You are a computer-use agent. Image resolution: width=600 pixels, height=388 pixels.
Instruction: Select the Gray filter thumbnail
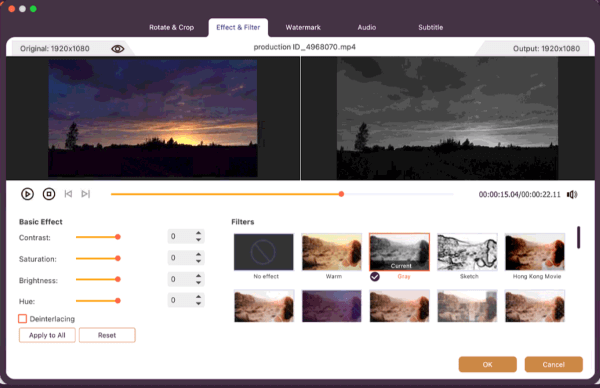(x=399, y=252)
